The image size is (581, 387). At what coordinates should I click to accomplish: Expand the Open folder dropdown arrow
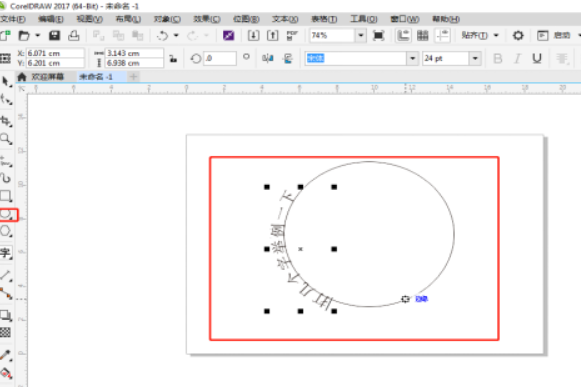(37, 36)
